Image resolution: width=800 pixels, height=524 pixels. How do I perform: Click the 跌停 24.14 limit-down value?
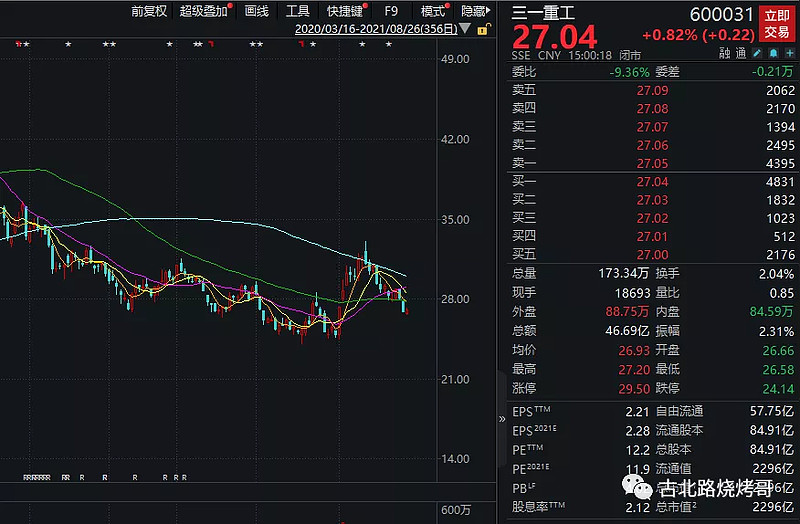pos(778,389)
